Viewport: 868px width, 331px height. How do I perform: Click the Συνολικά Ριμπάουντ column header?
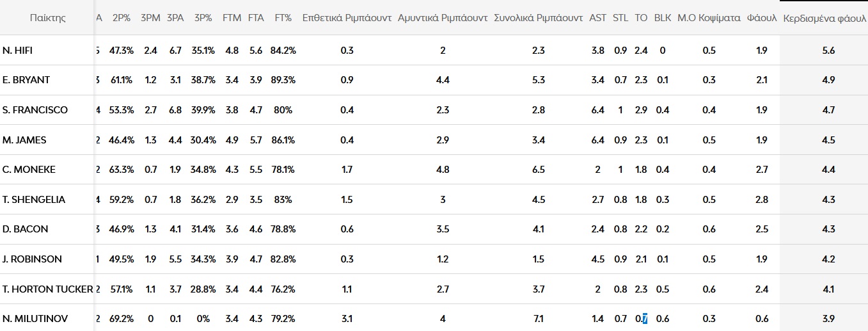pyautogui.click(x=539, y=17)
